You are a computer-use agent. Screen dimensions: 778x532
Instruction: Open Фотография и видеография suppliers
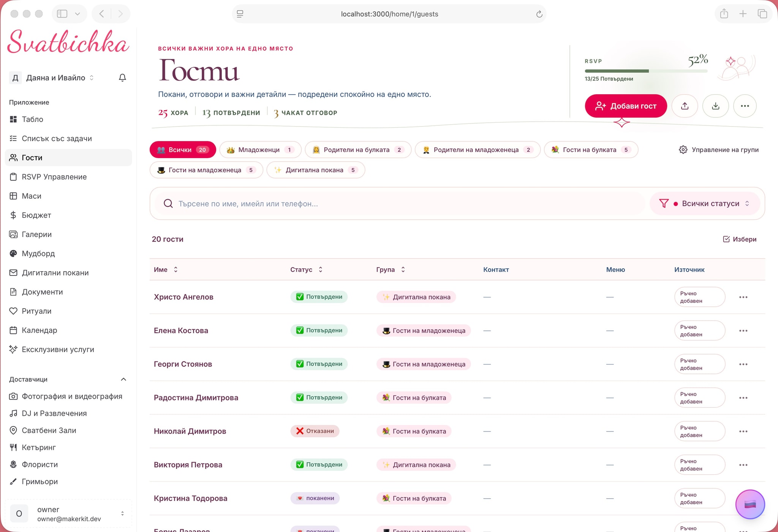[x=68, y=396]
